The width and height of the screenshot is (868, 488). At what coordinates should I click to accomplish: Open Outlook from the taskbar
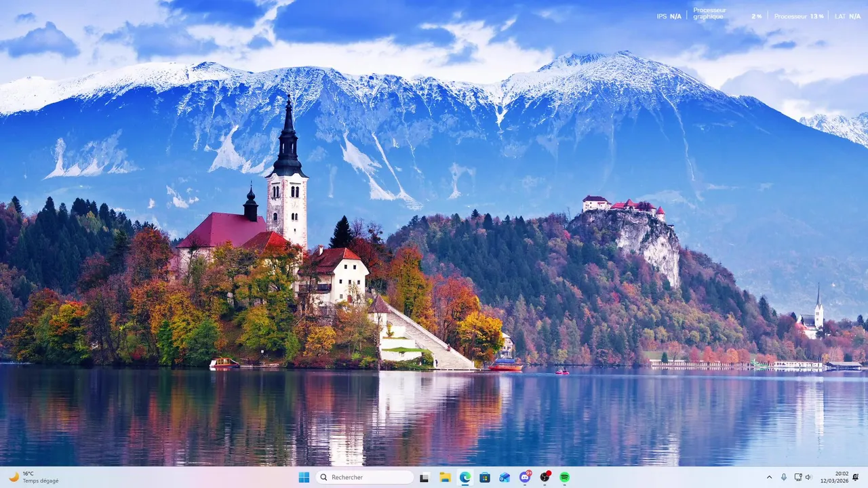click(x=505, y=477)
